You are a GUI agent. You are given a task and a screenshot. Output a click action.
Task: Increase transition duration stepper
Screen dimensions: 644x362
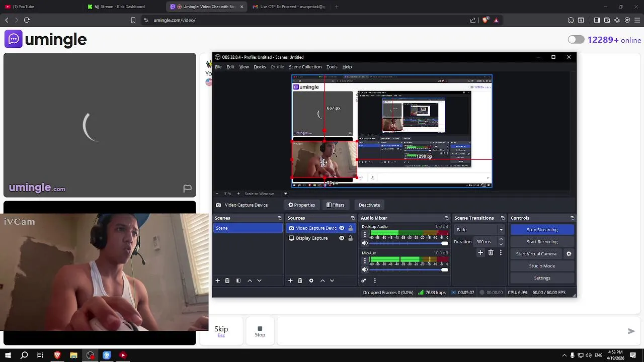tap(501, 240)
